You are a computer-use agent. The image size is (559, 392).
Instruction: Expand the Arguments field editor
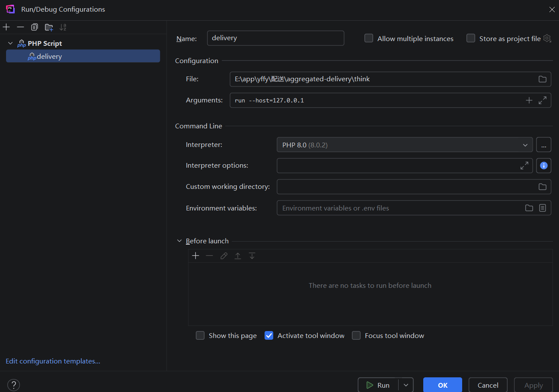click(x=543, y=100)
